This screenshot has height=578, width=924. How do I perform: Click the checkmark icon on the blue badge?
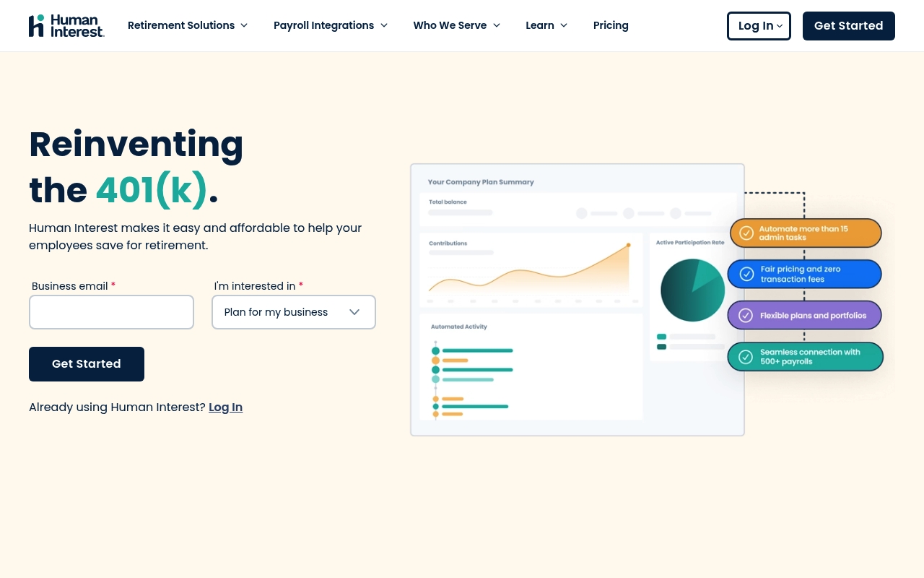tap(747, 274)
